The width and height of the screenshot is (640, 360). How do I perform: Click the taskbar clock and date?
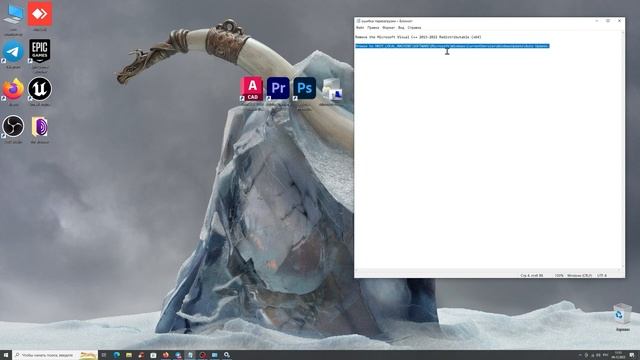[x=618, y=355]
